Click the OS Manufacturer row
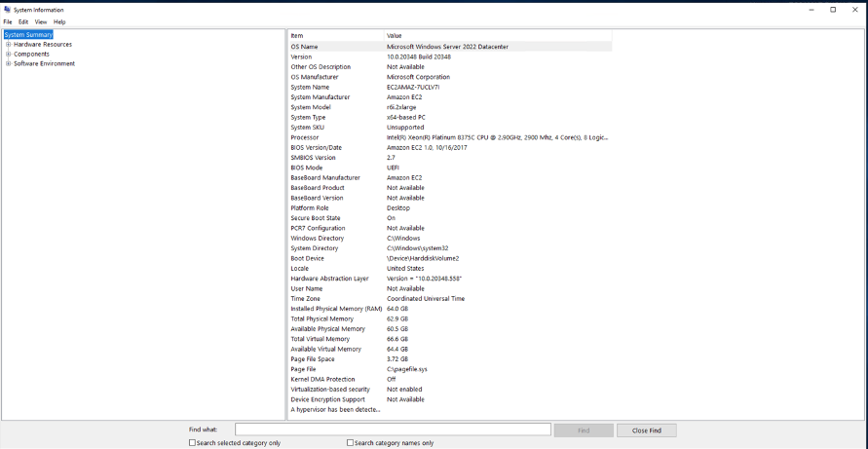The width and height of the screenshot is (868, 449). pyautogui.click(x=450, y=77)
